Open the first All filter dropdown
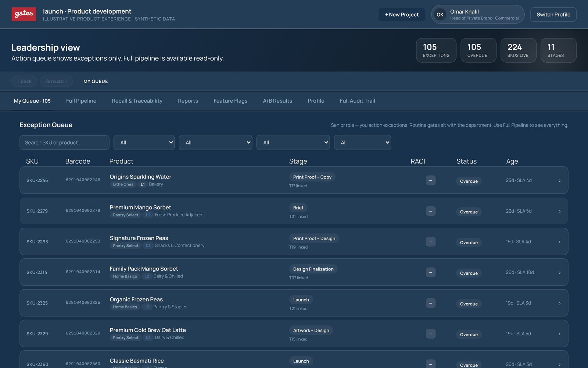The height and width of the screenshot is (368, 588). point(144,142)
